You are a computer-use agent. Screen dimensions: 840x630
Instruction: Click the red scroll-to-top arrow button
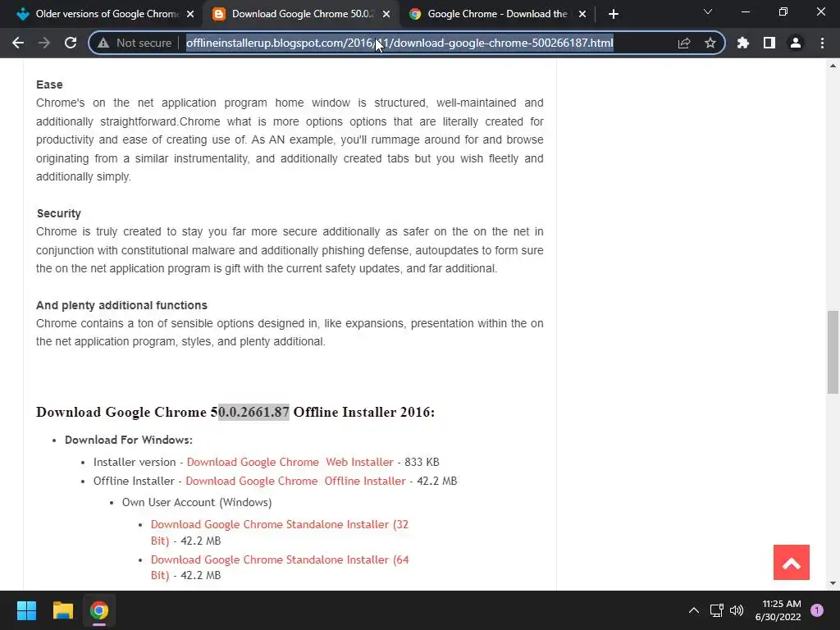pos(792,563)
